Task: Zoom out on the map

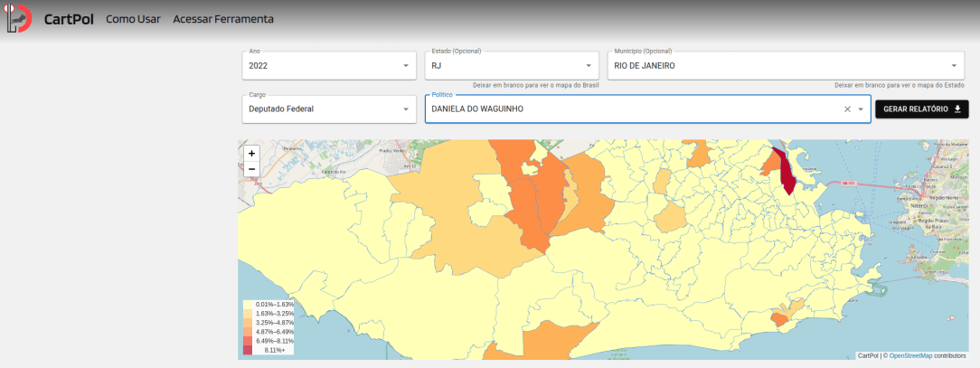Action: coord(251,169)
